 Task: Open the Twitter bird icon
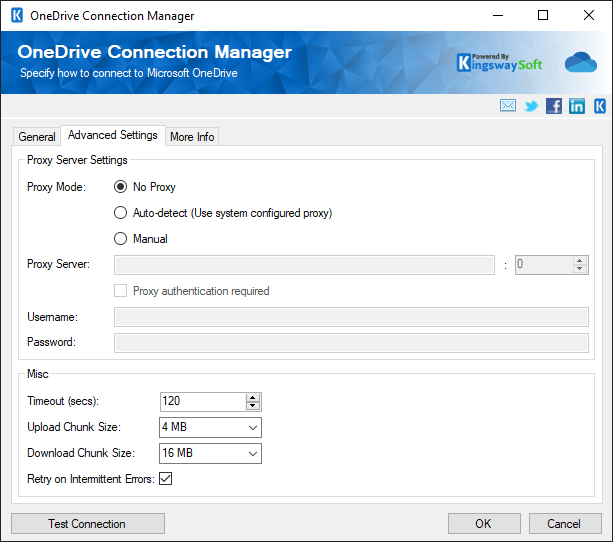[531, 106]
